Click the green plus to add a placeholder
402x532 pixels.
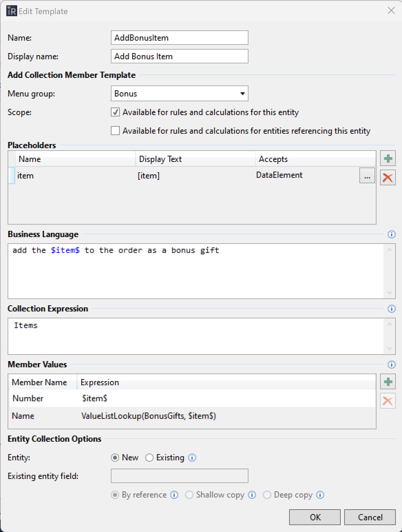click(388, 158)
